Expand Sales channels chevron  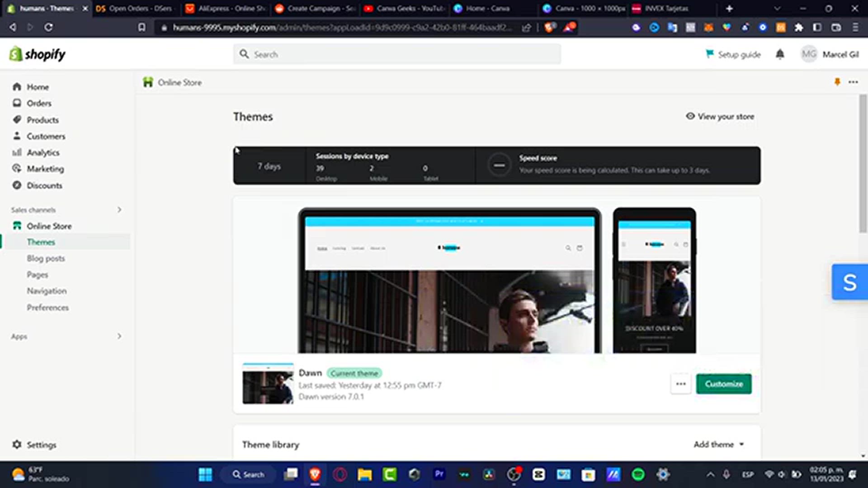[x=119, y=210]
